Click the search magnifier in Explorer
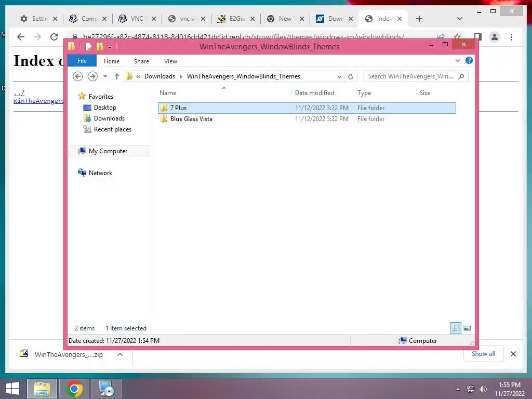 coord(461,76)
